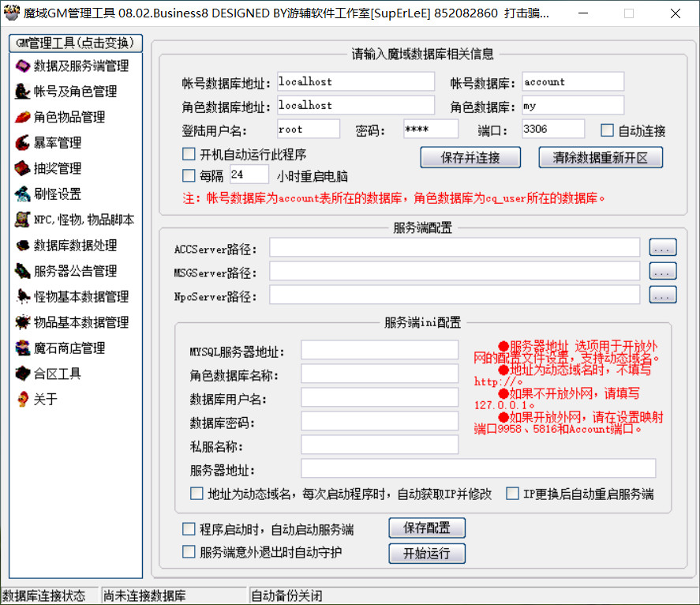Click the 抽奖管理 icon

22,168
